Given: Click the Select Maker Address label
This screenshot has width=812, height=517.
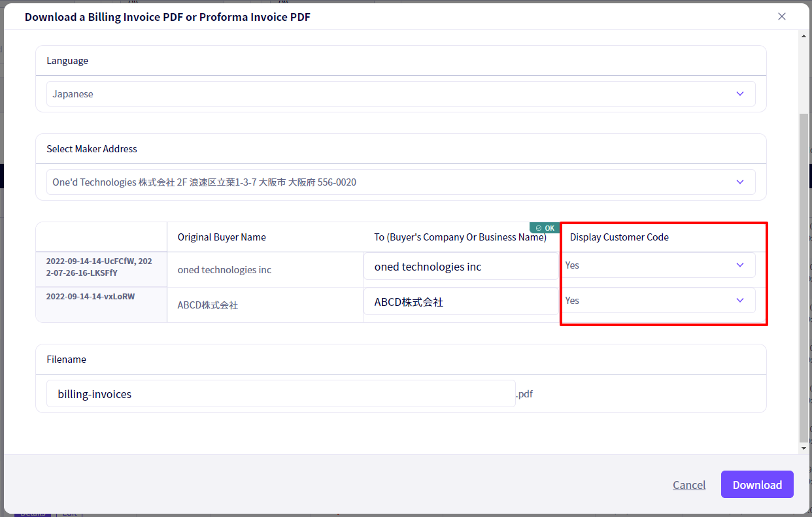Looking at the screenshot, I should (x=92, y=149).
